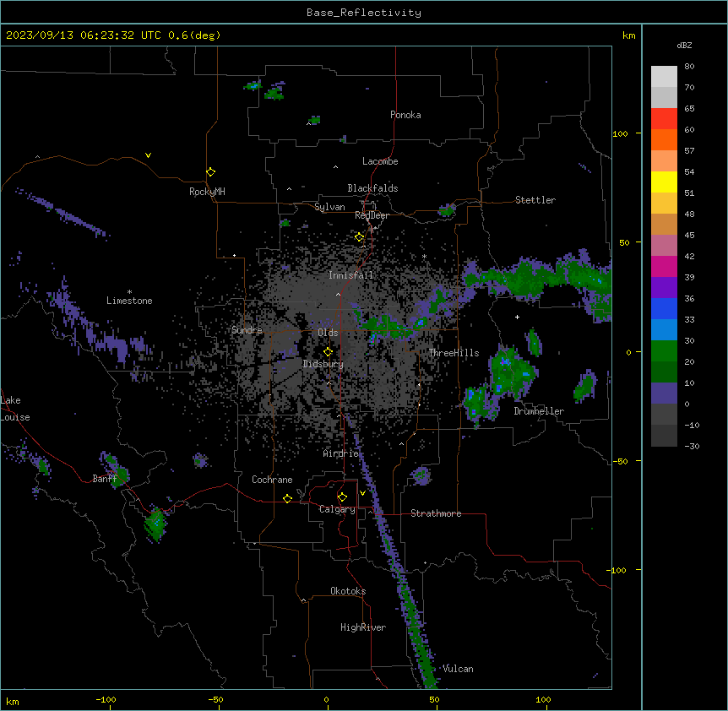Click the Strathmore label

(436, 513)
